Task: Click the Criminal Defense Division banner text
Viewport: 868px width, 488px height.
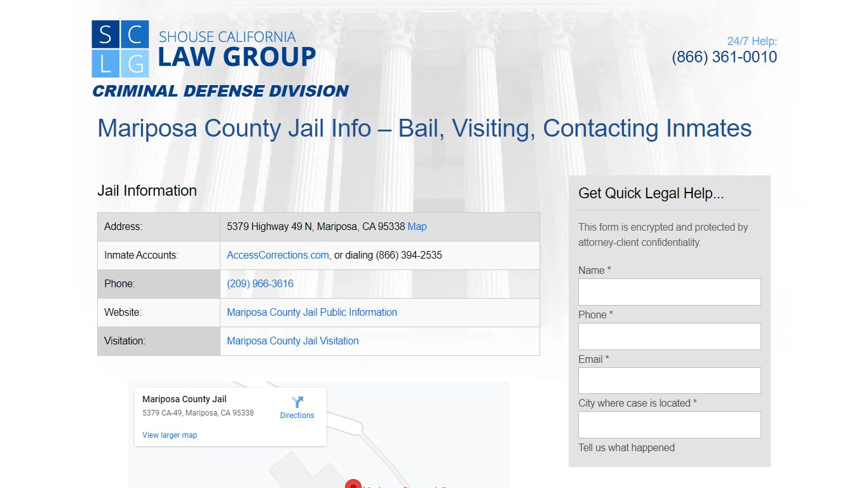Action: [220, 91]
